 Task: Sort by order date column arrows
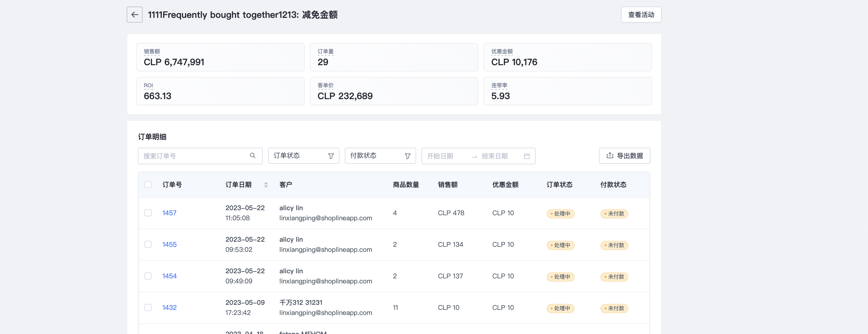pyautogui.click(x=266, y=185)
